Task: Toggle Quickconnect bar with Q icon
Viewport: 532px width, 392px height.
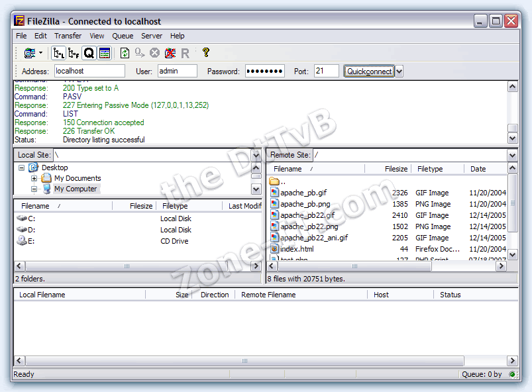Action: [89, 53]
